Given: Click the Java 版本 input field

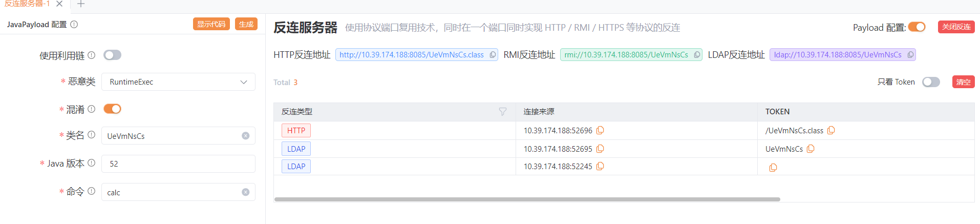Looking at the screenshot, I should click(x=178, y=164).
